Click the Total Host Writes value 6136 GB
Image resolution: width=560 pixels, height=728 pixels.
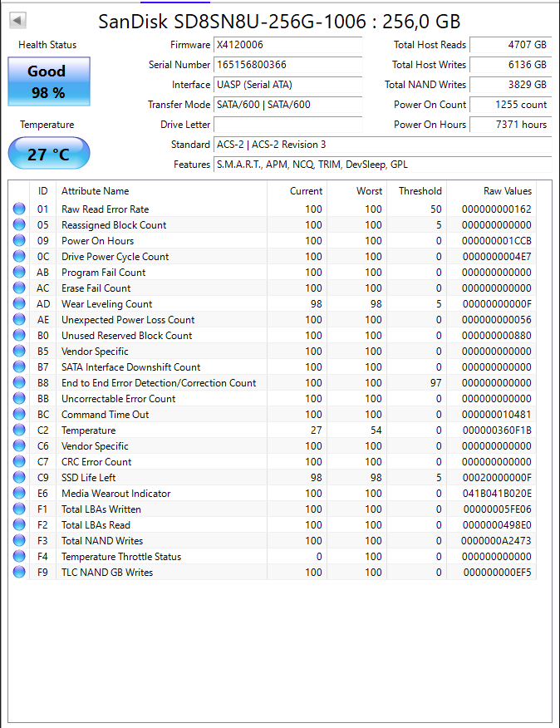pyautogui.click(x=511, y=65)
